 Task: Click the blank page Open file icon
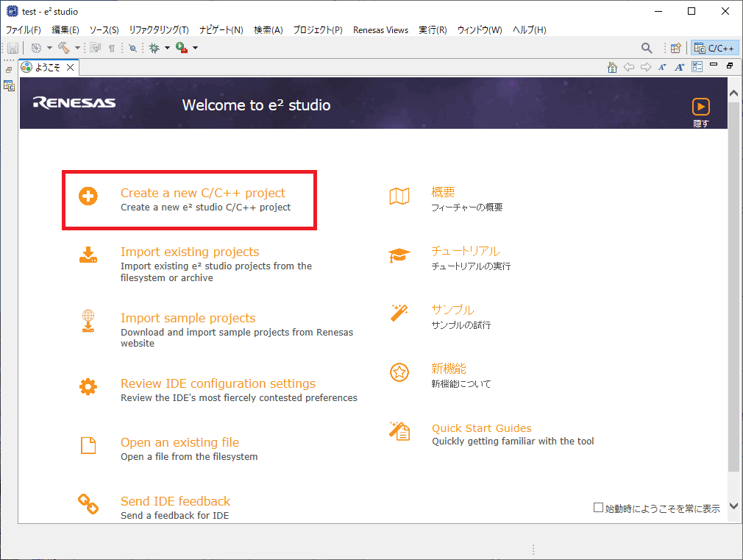(x=88, y=446)
